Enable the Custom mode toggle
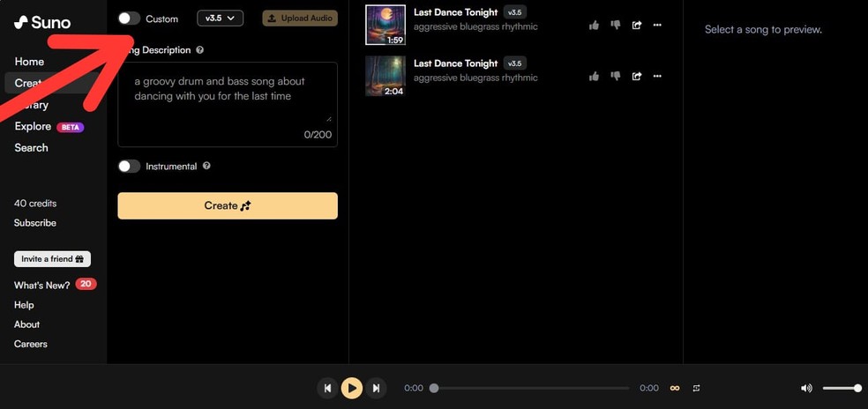The image size is (868, 409). point(129,19)
